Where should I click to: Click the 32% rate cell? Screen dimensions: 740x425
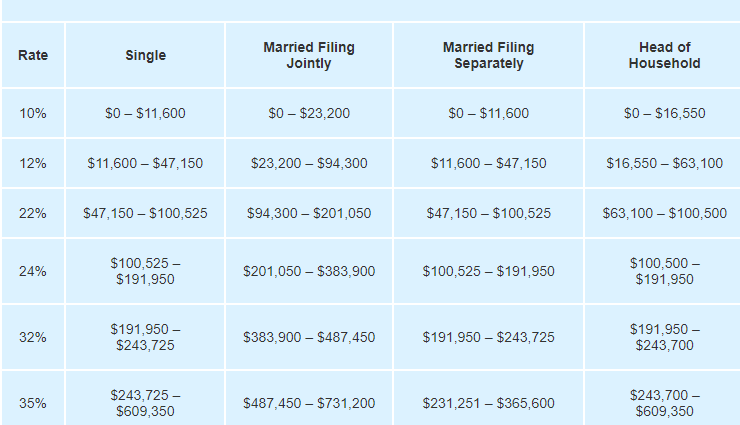[33, 337]
